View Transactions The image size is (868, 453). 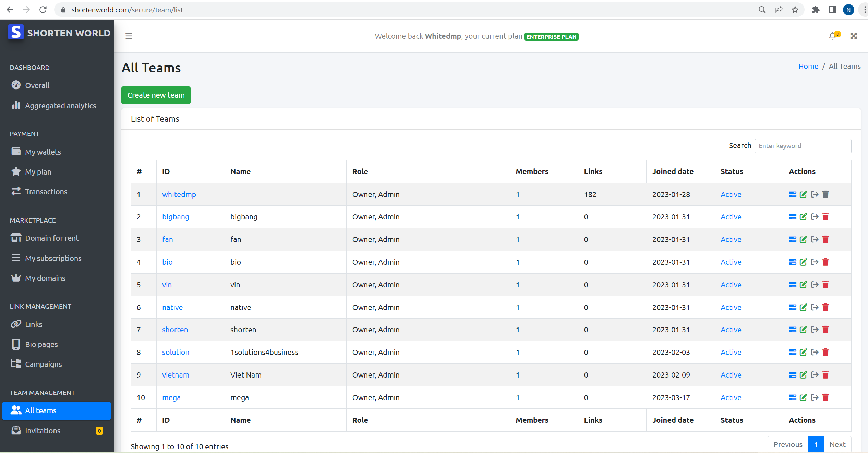(57, 192)
